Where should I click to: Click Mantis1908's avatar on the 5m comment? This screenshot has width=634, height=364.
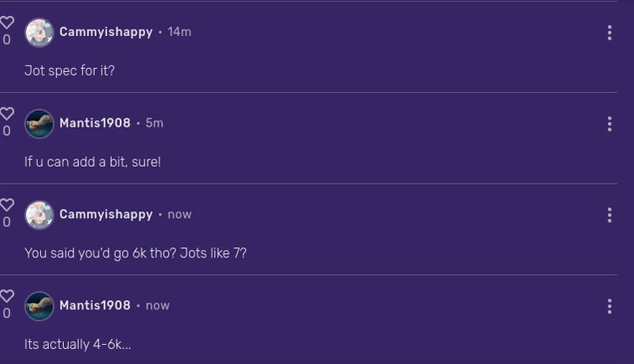click(39, 124)
